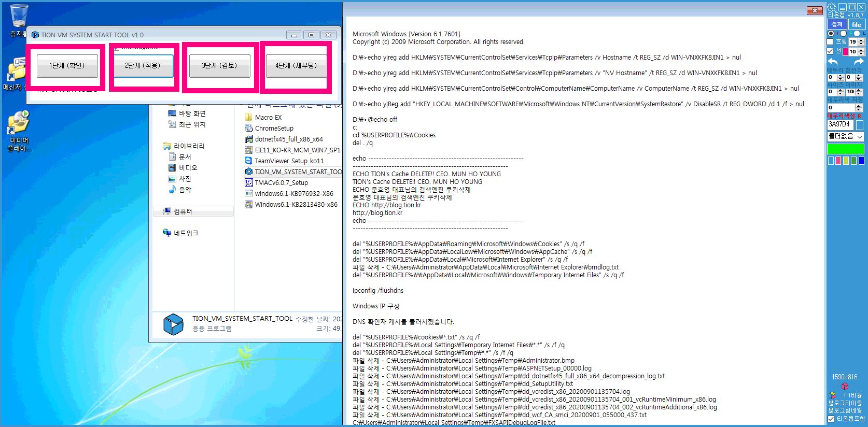The image size is (868, 427).
Task: Click the pink cube icon in TionCap
Action: pyautogui.click(x=845, y=386)
